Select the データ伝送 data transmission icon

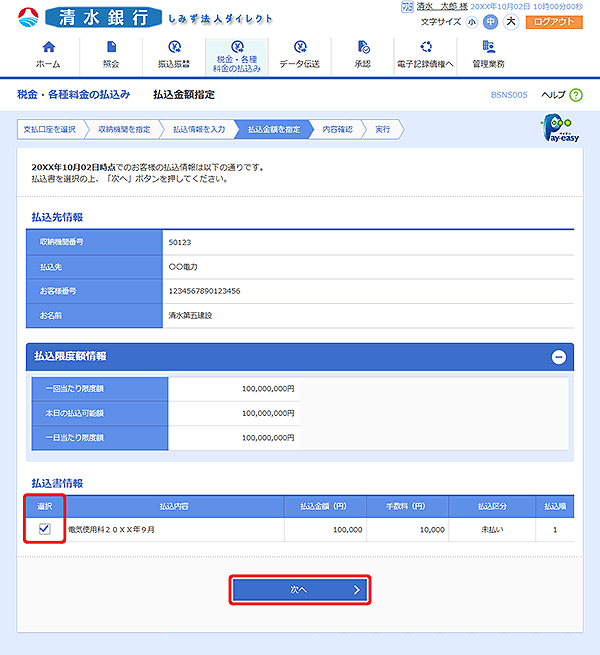coord(300,47)
